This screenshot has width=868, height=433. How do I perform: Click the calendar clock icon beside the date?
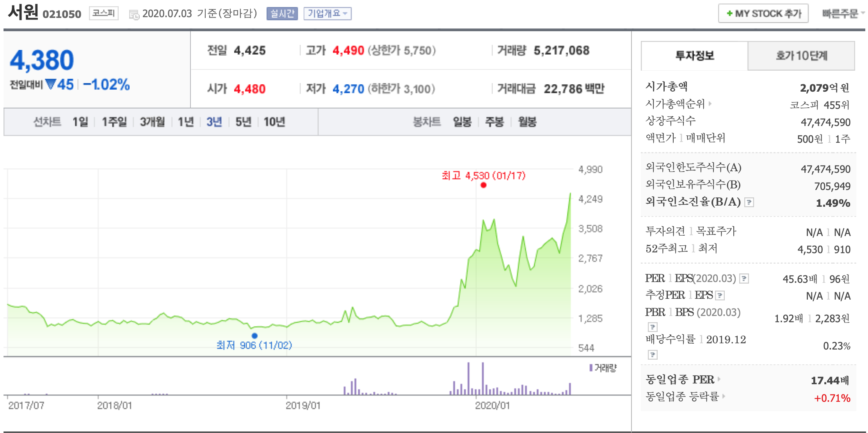pyautogui.click(x=134, y=15)
